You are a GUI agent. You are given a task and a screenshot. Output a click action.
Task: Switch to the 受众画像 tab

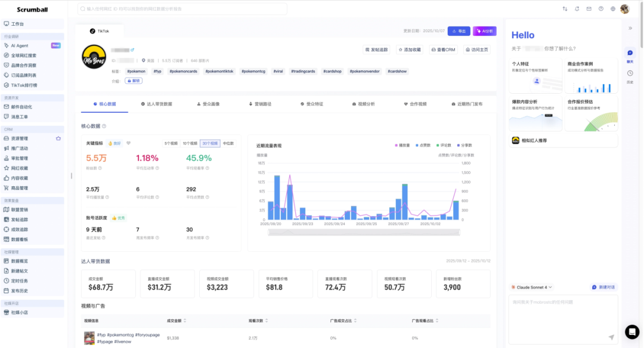[208, 104]
